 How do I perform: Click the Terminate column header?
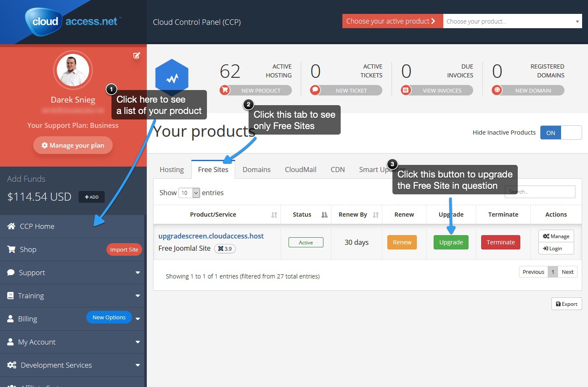click(503, 215)
